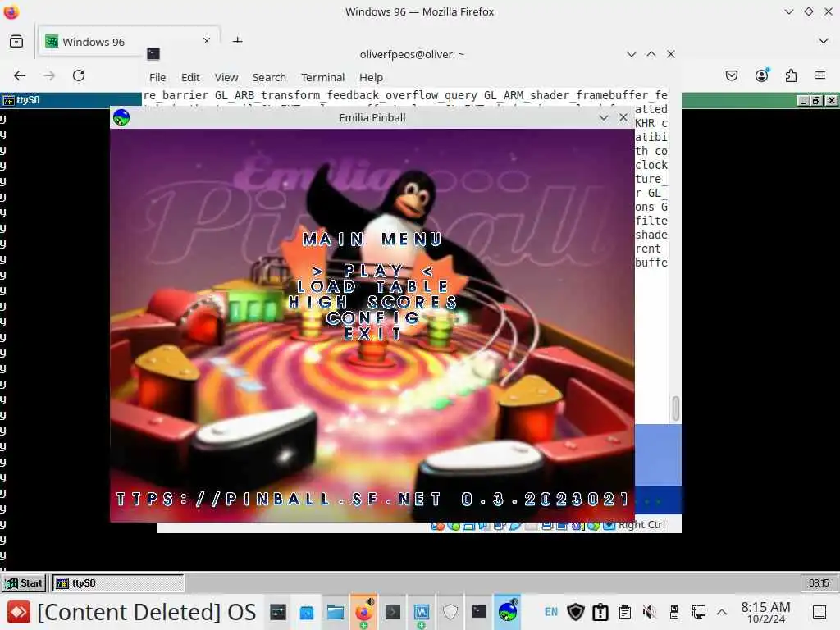
Task: Expand hidden system tray icons arrow
Action: [722, 612]
